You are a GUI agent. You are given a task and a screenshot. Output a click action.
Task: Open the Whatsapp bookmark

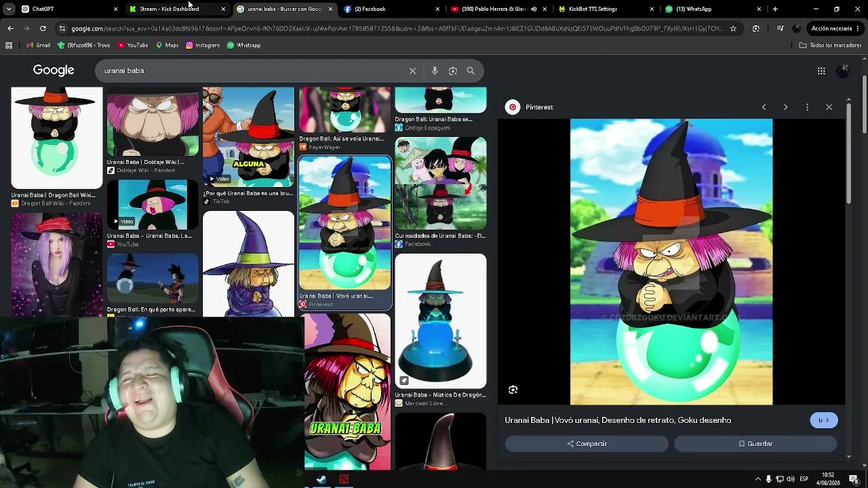click(243, 45)
